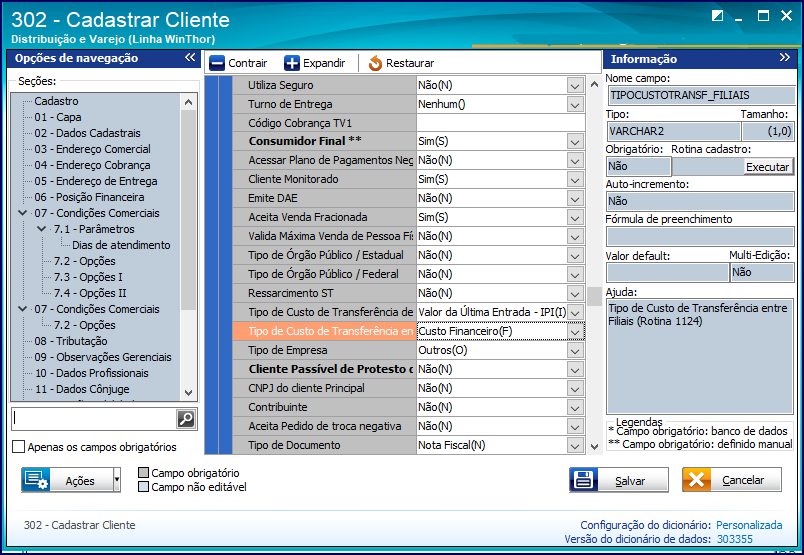This screenshot has width=804, height=555.
Task: Select 03 - Endereço Comercial section
Action: point(92,149)
